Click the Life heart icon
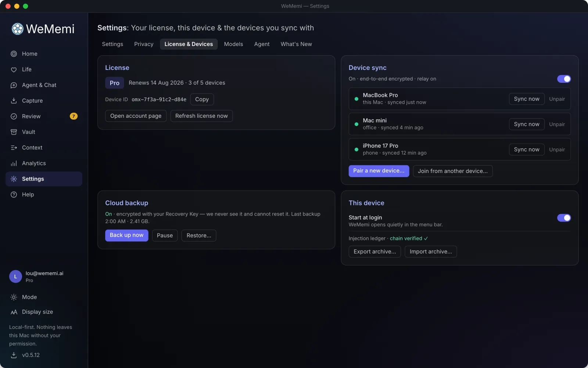The height and width of the screenshot is (368, 588). 14,70
